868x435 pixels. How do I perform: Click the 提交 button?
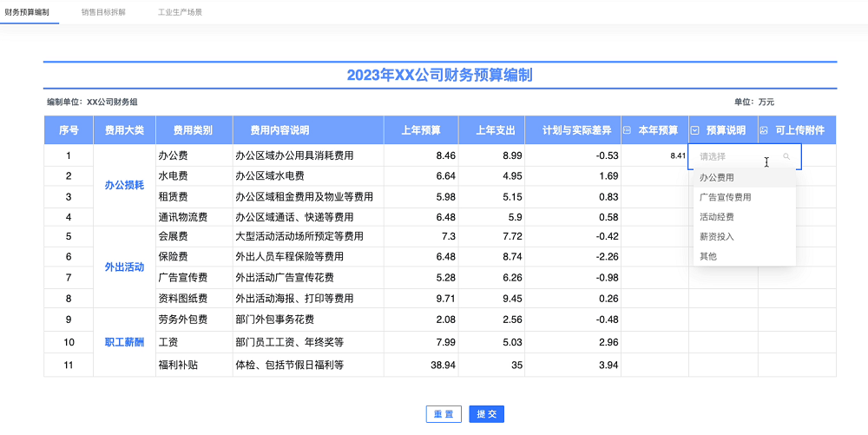point(486,415)
